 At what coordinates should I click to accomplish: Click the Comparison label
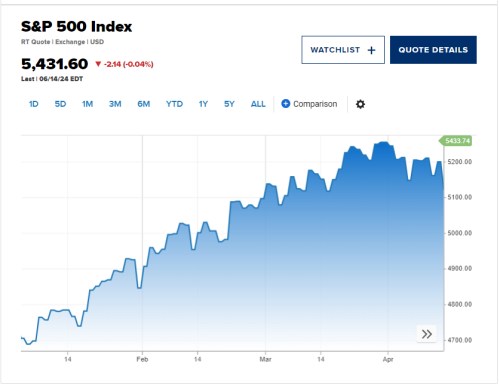(x=315, y=104)
